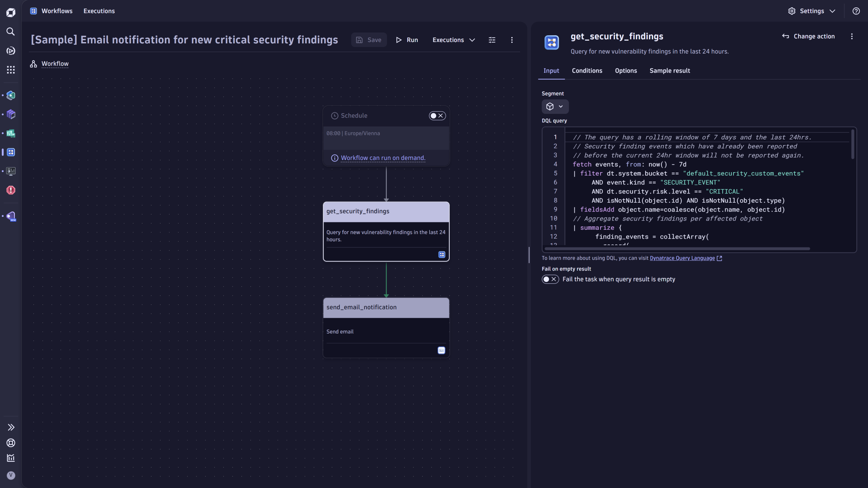The height and width of the screenshot is (488, 868).
Task: Click the Dynatrace logo at top left
Action: pyautogui.click(x=11, y=12)
